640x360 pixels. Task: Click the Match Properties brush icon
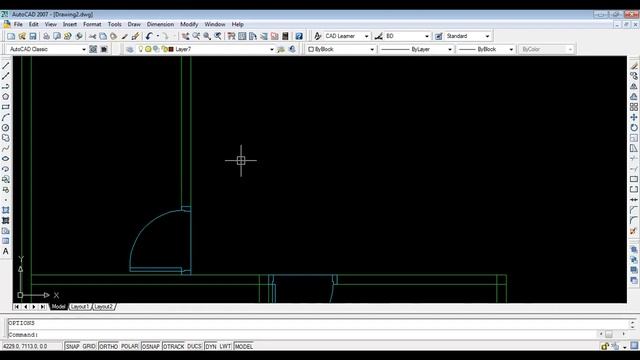[135, 36]
